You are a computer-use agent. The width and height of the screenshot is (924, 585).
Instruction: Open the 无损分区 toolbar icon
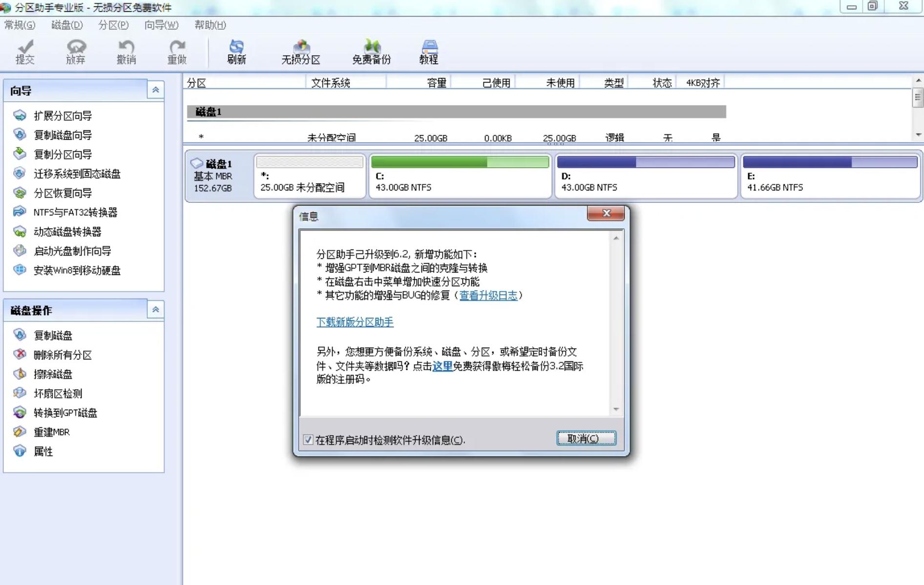[x=301, y=52]
